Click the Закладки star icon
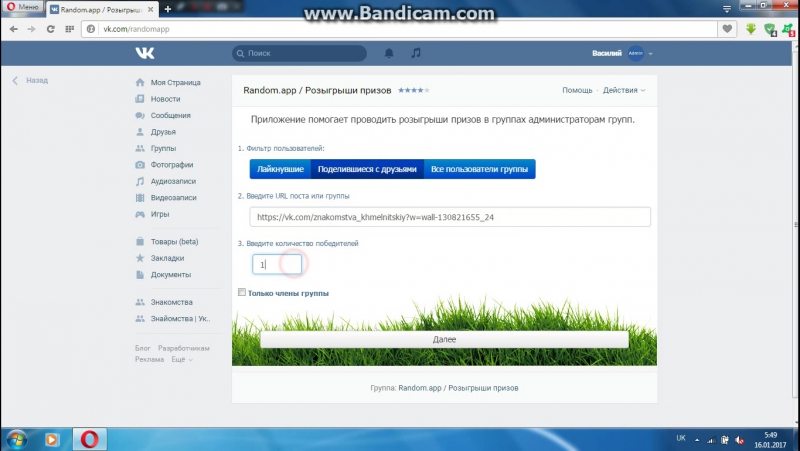Screen dimensions: 800x451 click(140, 258)
